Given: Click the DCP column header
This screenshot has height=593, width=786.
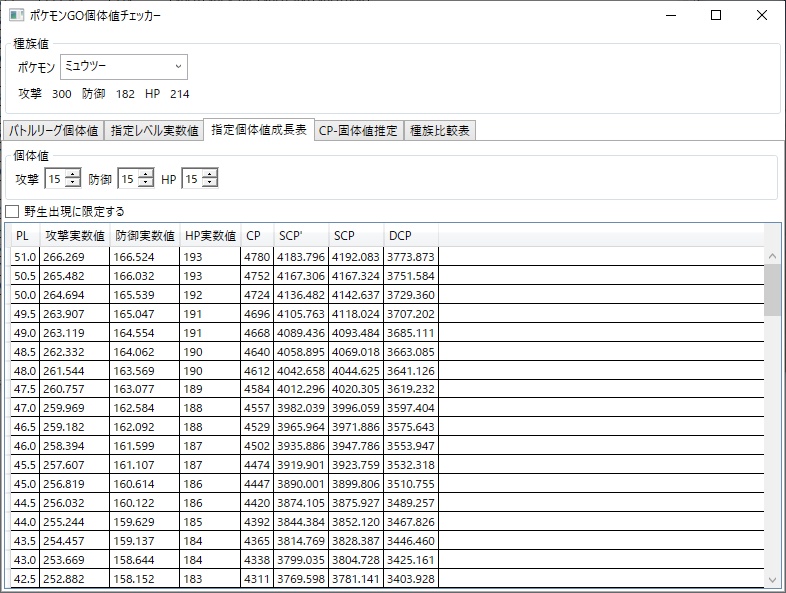Looking at the screenshot, I should 411,236.
